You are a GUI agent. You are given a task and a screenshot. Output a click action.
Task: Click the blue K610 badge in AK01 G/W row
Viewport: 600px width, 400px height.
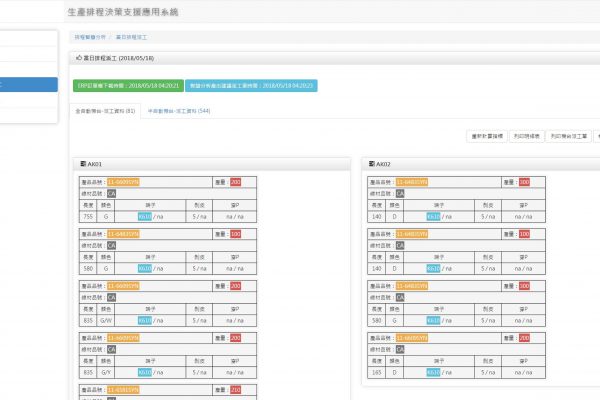click(145, 321)
